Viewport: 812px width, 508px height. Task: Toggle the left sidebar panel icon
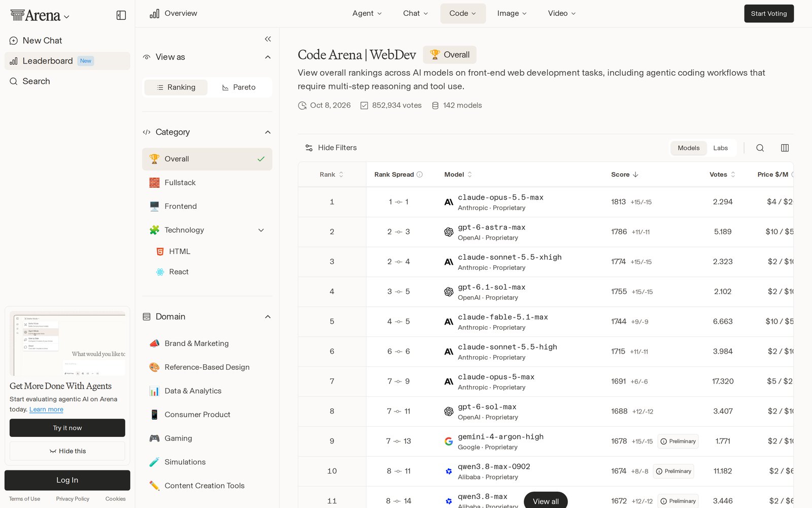coord(121,15)
